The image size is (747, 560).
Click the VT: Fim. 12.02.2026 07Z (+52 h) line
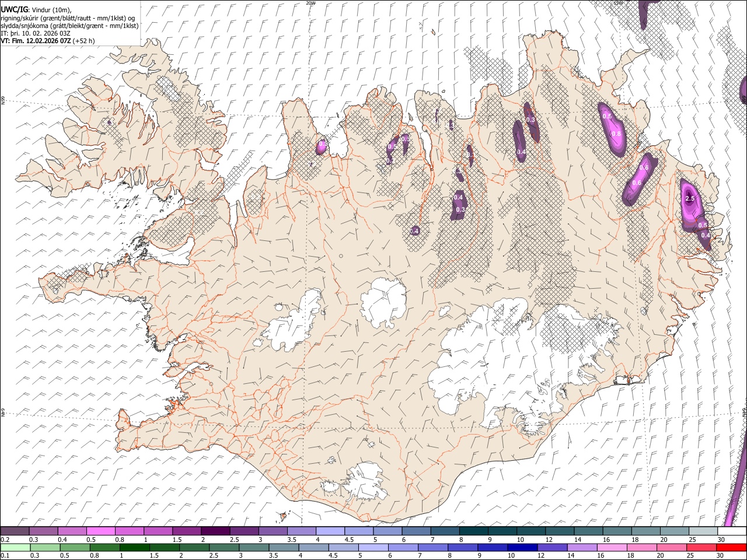coord(47,41)
